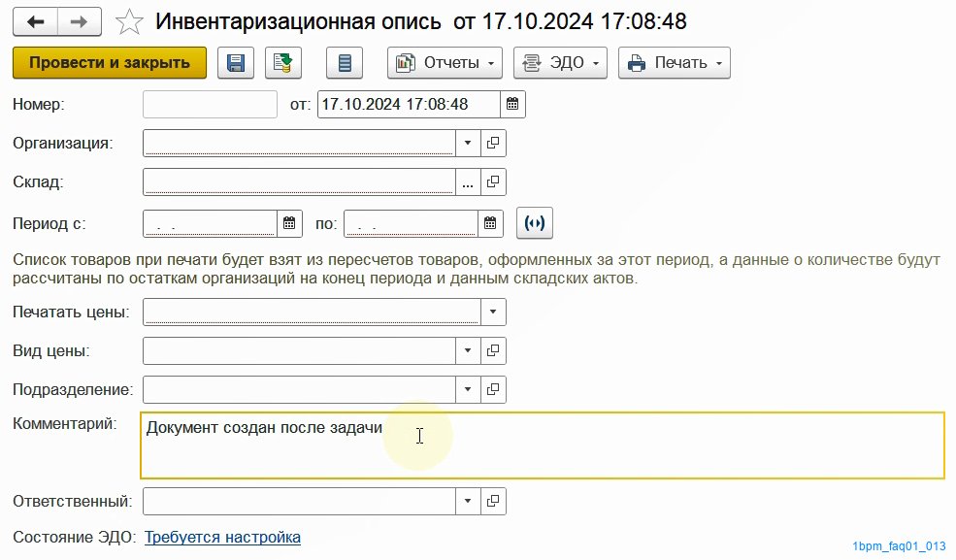Click the period selection button with brackets

point(535,223)
